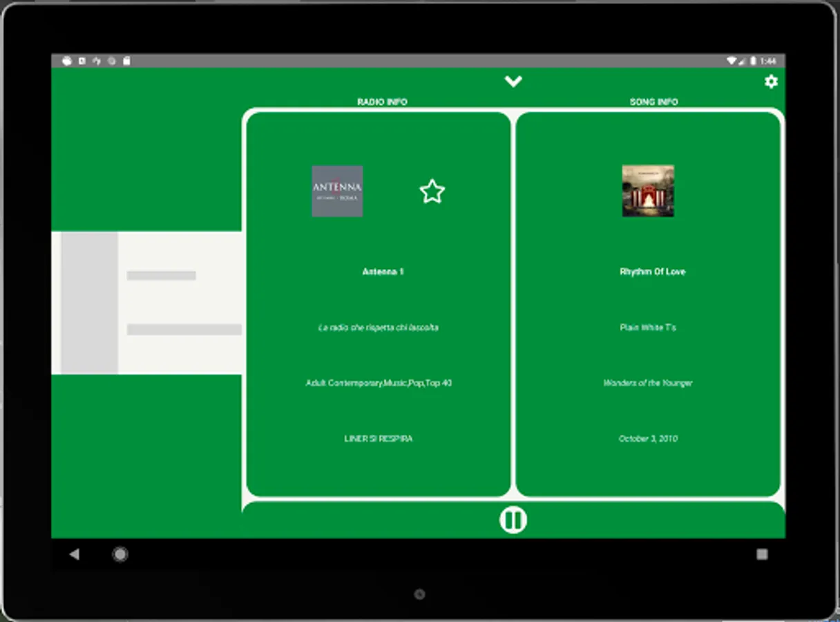
Task: Click the song title Rhythm Of Love
Action: pyautogui.click(x=652, y=272)
